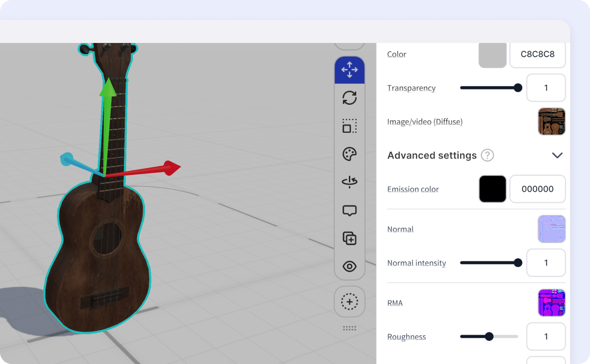Edit the 000000 emission hex field
This screenshot has height=364, width=590.
point(537,189)
